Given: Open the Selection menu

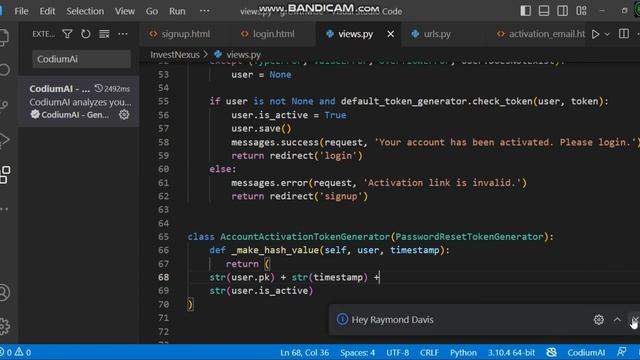Looking at the screenshot, I should coord(85,11).
